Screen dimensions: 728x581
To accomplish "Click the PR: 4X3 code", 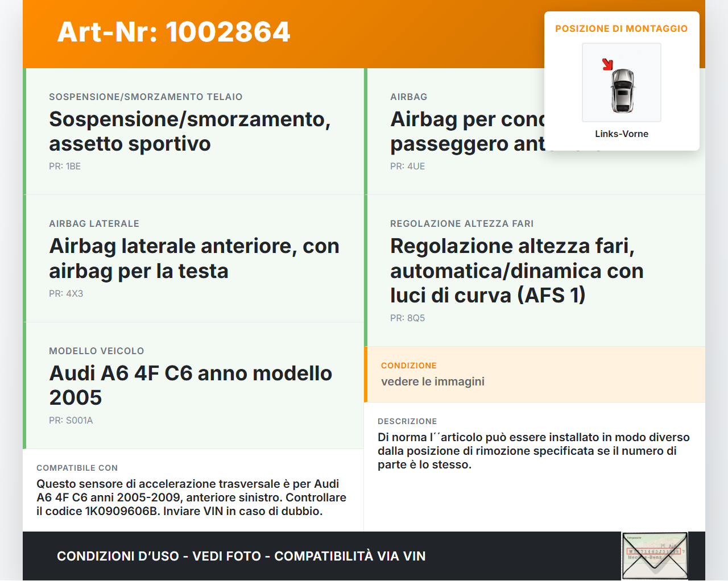I will (x=66, y=293).
